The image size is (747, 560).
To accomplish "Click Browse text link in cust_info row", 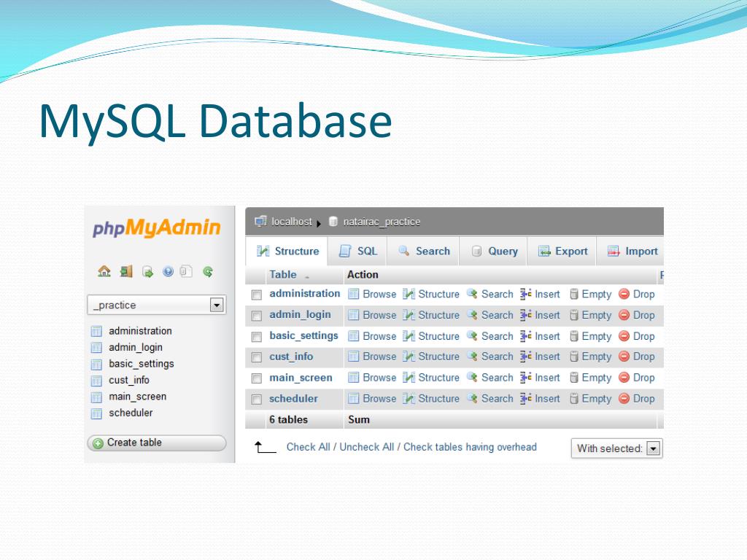I will coord(379,357).
